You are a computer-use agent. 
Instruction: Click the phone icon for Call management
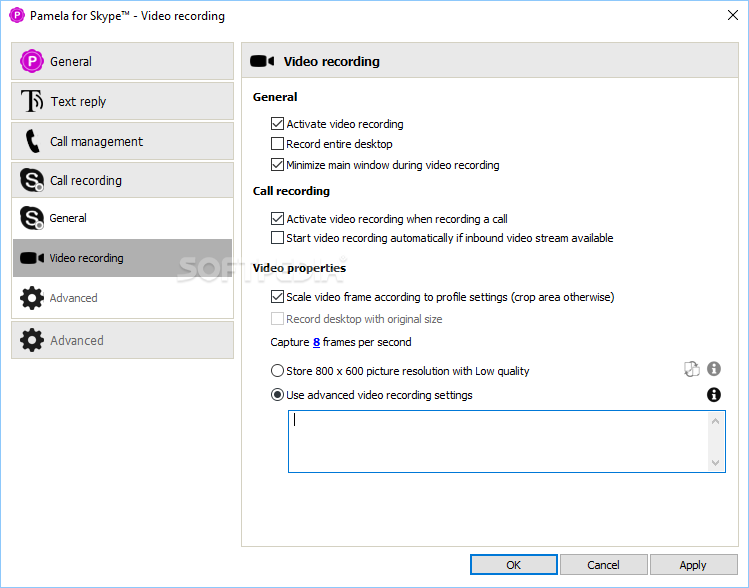pyautogui.click(x=32, y=142)
